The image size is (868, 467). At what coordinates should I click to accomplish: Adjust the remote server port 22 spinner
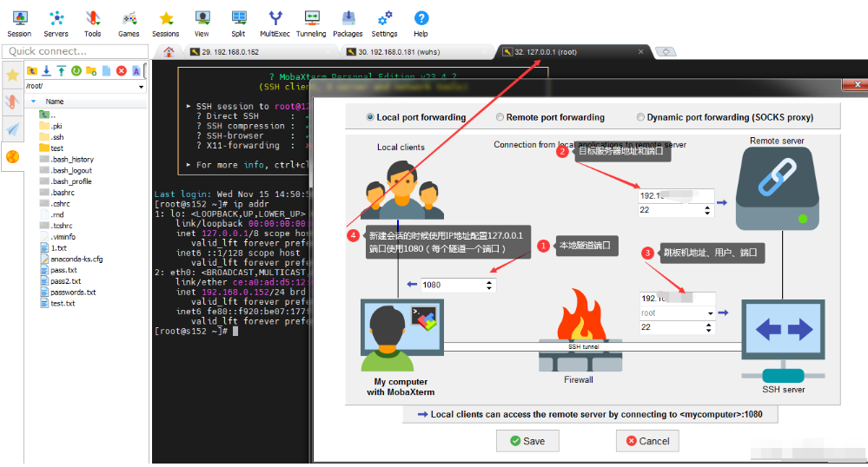point(707,210)
